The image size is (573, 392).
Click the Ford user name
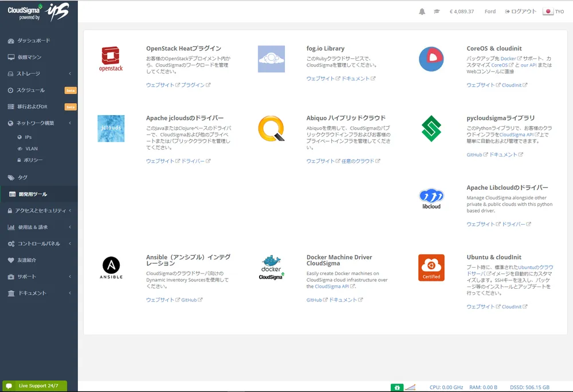click(x=490, y=11)
